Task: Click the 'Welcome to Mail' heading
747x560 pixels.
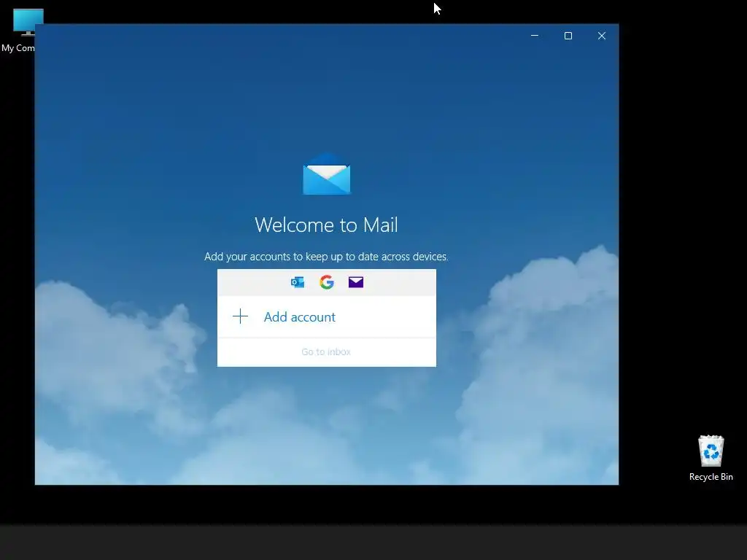Action: (x=326, y=225)
